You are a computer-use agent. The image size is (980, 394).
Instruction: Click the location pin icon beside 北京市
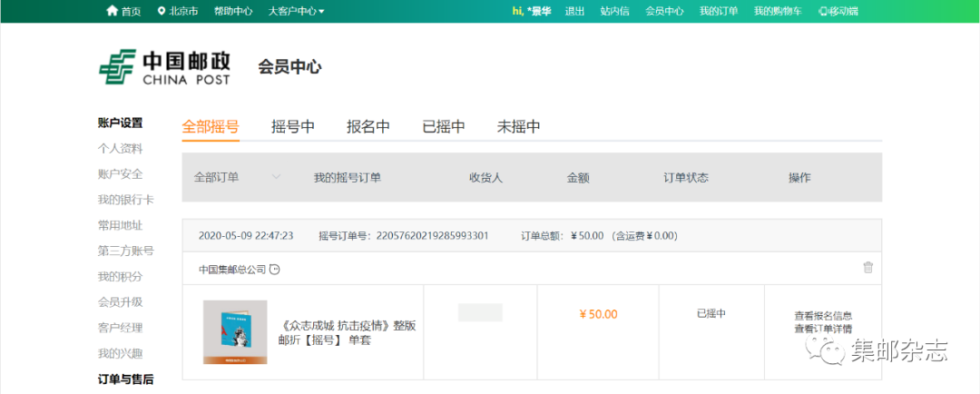[162, 11]
